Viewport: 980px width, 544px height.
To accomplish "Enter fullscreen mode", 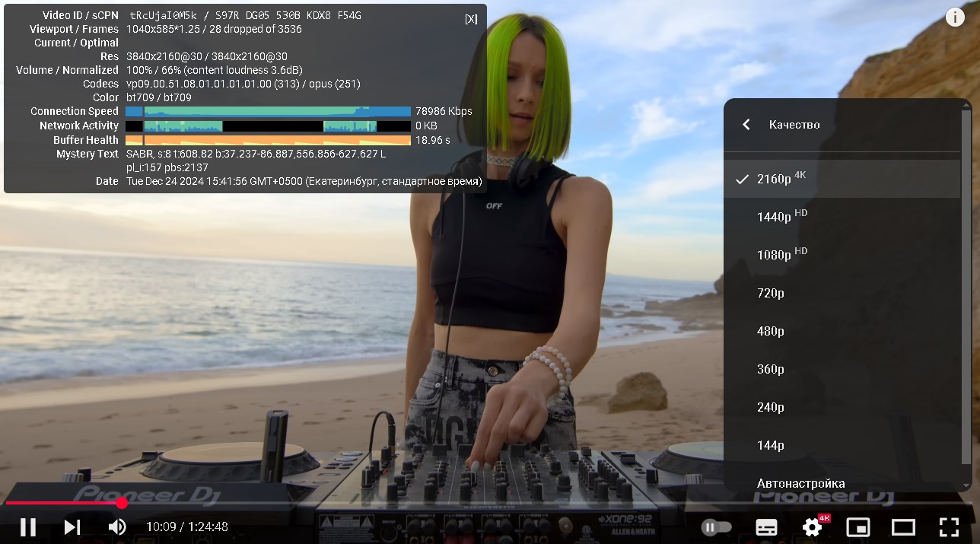I will (948, 527).
